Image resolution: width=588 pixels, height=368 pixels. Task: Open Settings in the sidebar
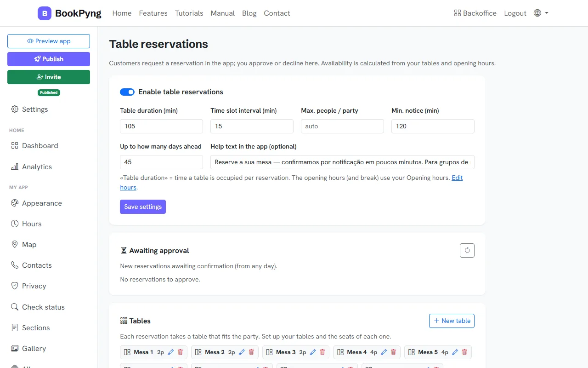coord(49,109)
